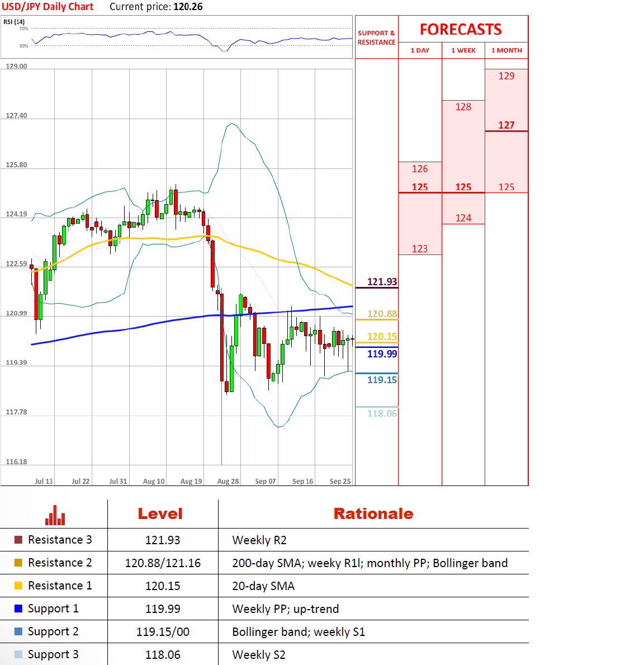Click the red bar chart icon

55,515
